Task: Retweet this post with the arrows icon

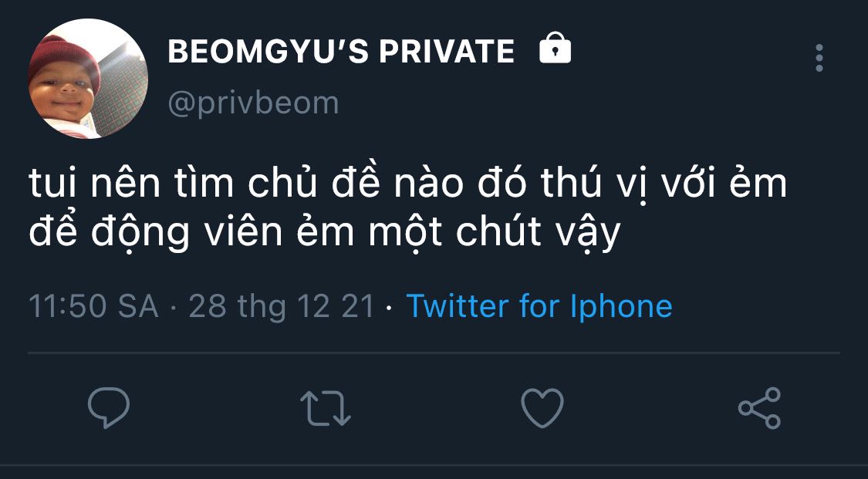Action: (x=326, y=409)
